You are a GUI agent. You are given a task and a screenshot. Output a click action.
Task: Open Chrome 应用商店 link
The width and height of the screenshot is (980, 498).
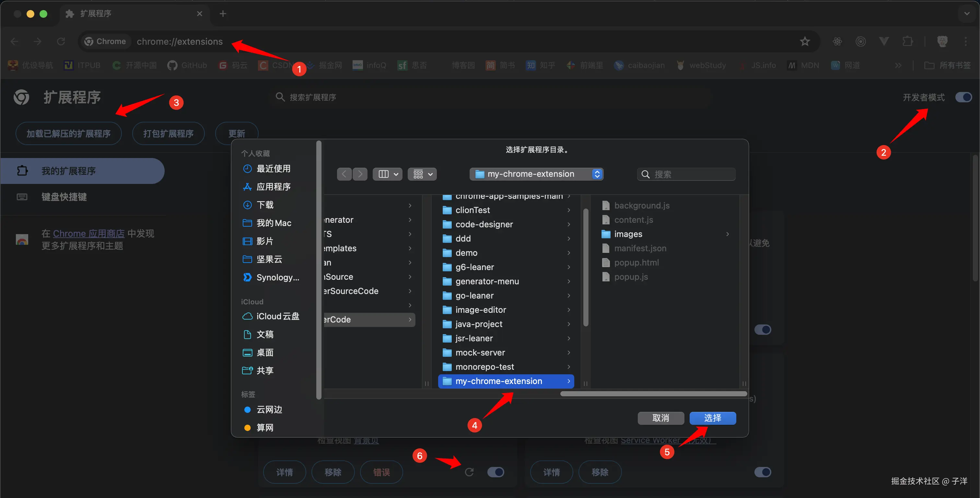click(x=89, y=233)
